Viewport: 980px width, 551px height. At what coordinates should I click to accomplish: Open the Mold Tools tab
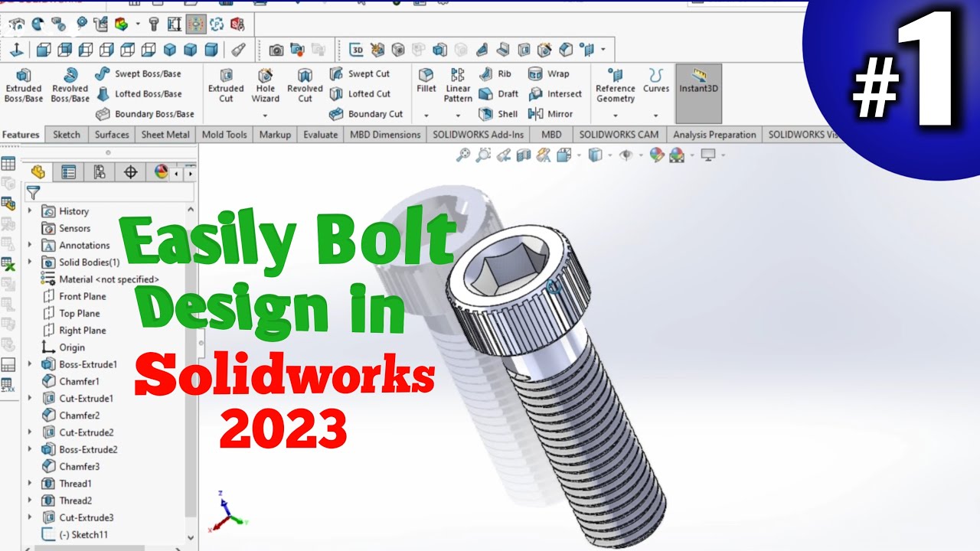pos(224,135)
